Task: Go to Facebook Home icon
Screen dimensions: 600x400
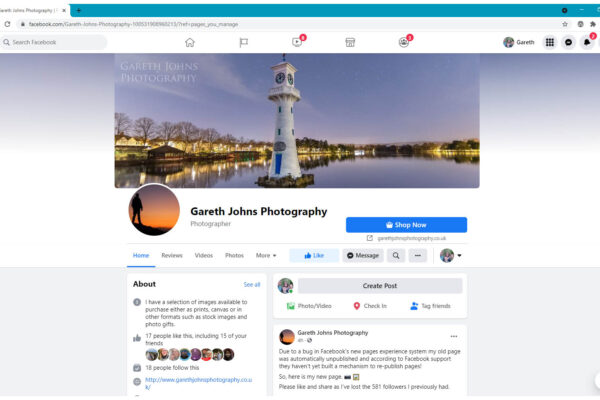Action: pos(190,42)
